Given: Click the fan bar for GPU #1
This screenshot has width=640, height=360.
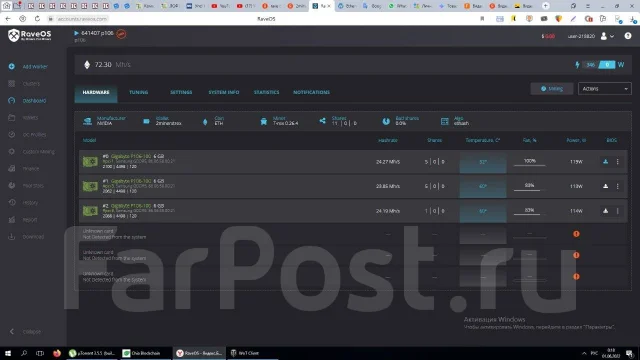Looking at the screenshot, I should pyautogui.click(x=529, y=187).
